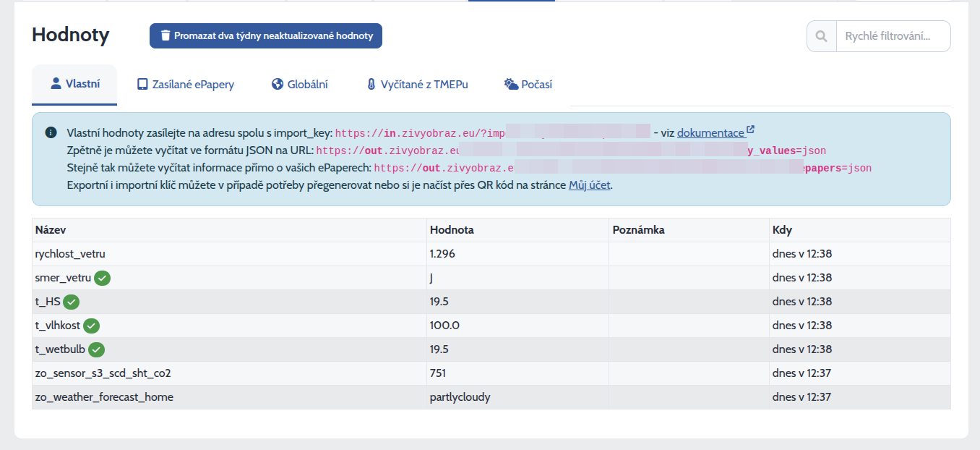This screenshot has height=450, width=980.
Task: Click the info circle icon in the blue notice
Action: pyautogui.click(x=51, y=132)
